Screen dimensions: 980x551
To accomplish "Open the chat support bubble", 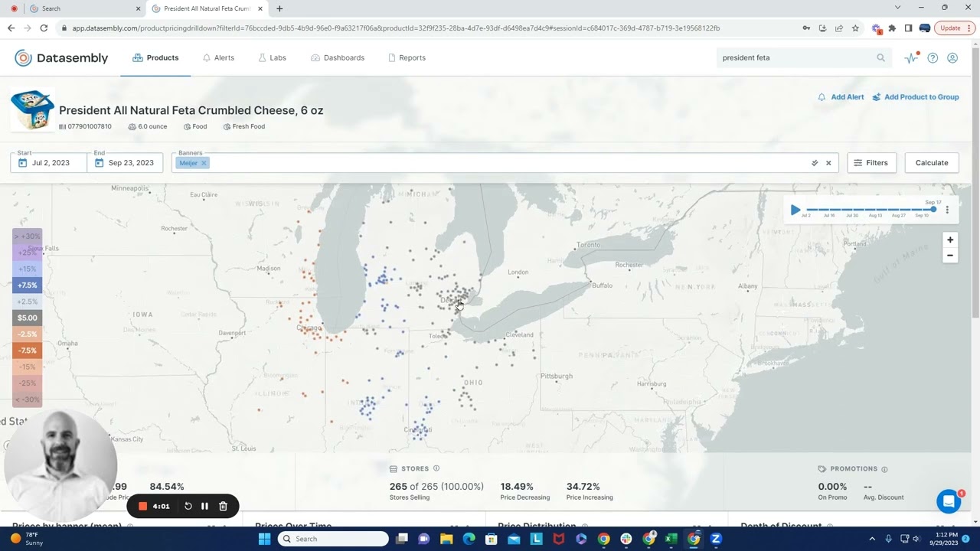I will (x=949, y=501).
